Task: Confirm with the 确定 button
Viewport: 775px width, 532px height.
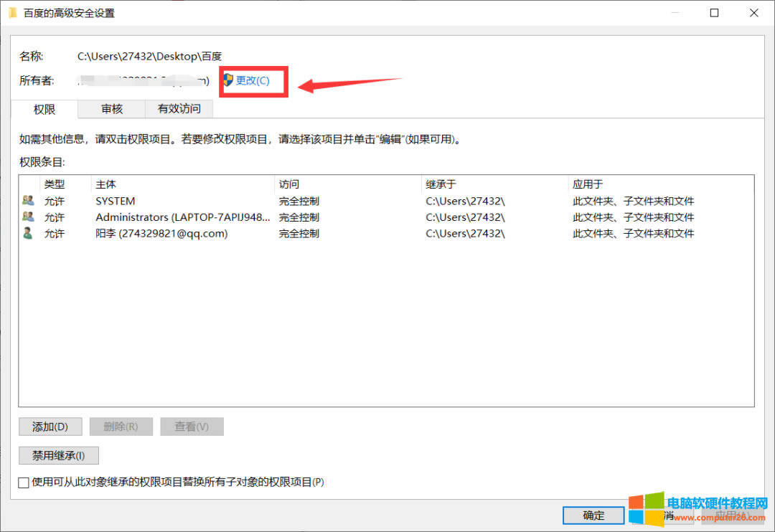Action: [593, 516]
